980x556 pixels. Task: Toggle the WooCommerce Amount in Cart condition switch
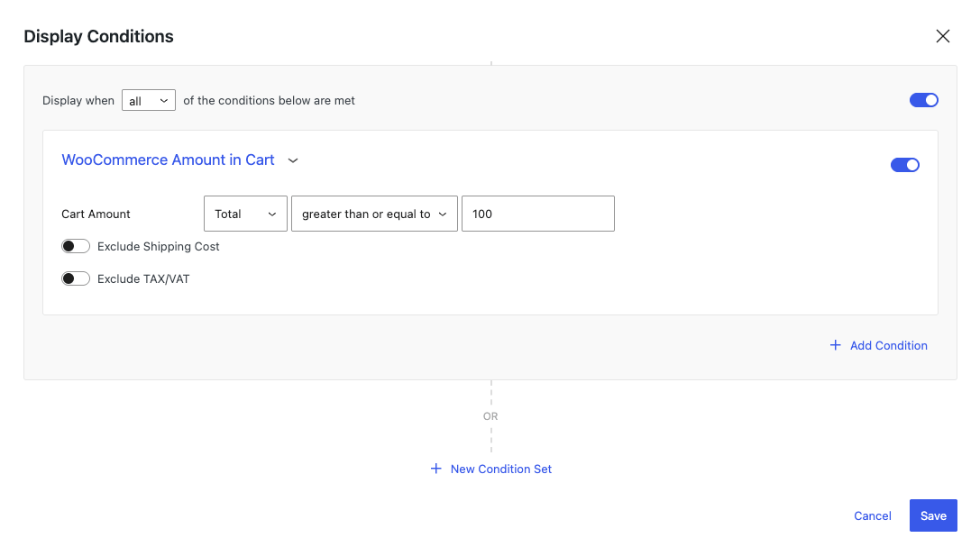pos(905,165)
